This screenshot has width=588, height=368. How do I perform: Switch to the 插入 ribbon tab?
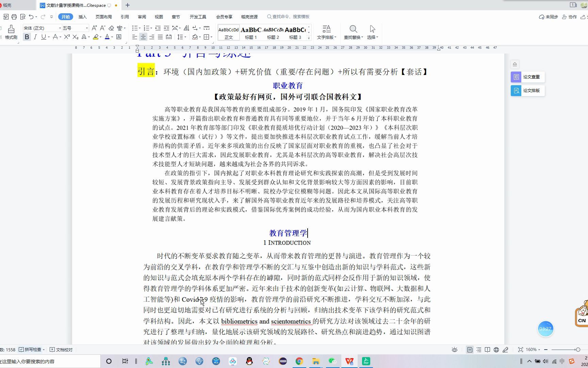coord(82,17)
